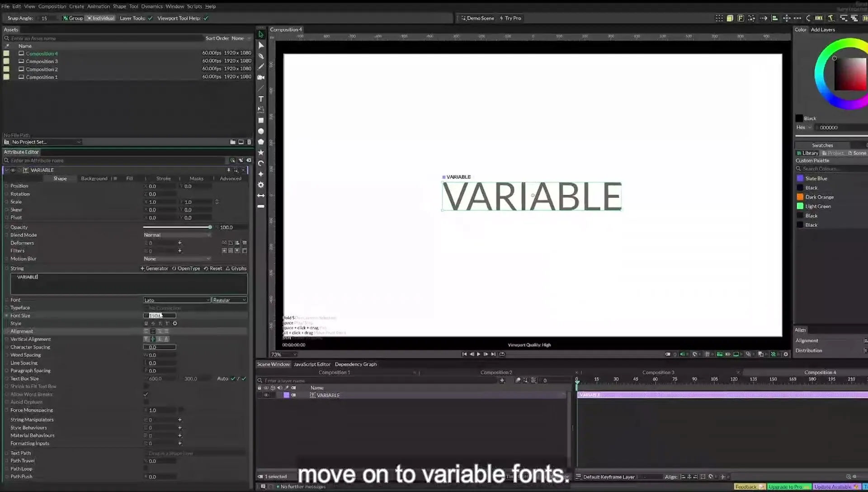The width and height of the screenshot is (868, 492).
Task: Add a Deformer with plus icon
Action: click(179, 243)
